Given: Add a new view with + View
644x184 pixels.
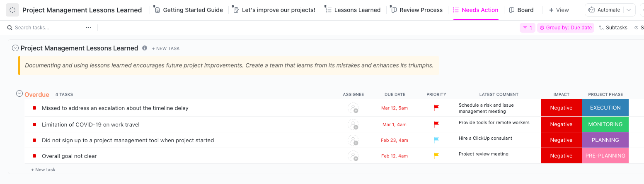Looking at the screenshot, I should click(559, 10).
